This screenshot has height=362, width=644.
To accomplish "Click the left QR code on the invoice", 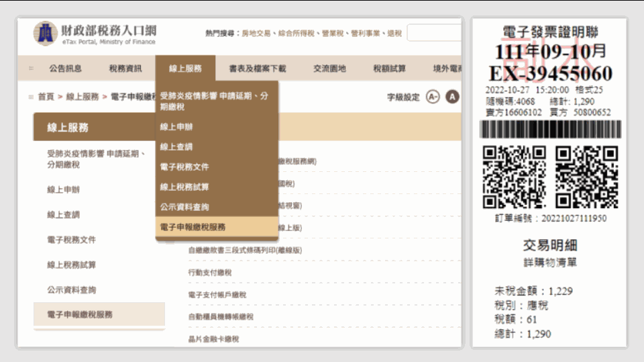I will [x=514, y=177].
